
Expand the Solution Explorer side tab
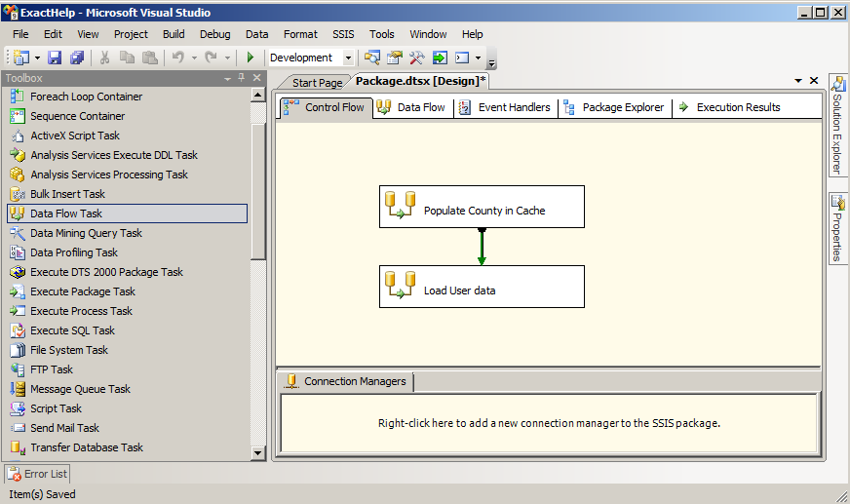click(838, 125)
